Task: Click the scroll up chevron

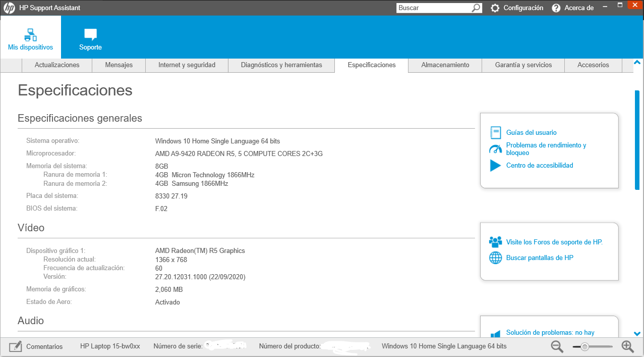Action: pos(637,63)
